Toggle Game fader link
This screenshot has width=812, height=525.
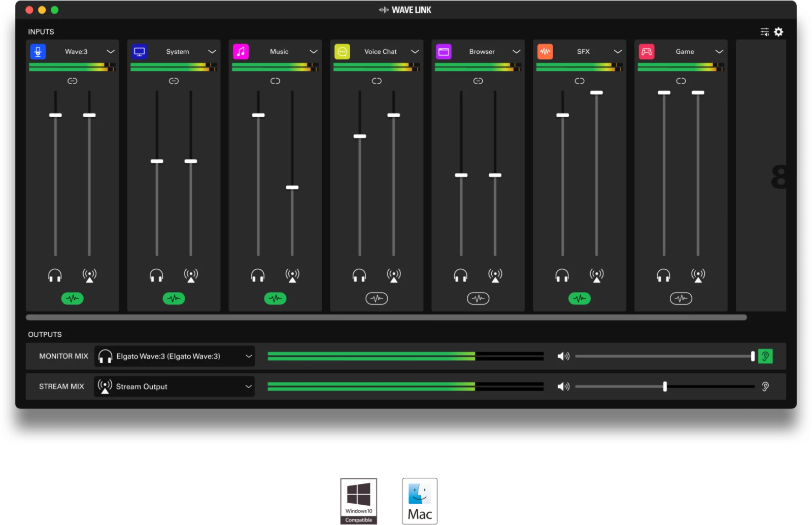coord(682,81)
